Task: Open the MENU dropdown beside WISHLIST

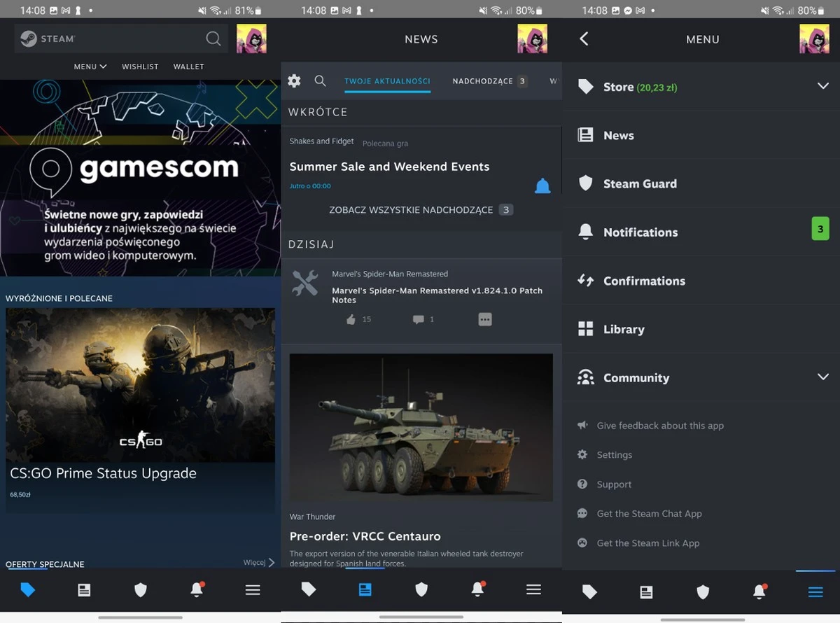Action: [90, 66]
